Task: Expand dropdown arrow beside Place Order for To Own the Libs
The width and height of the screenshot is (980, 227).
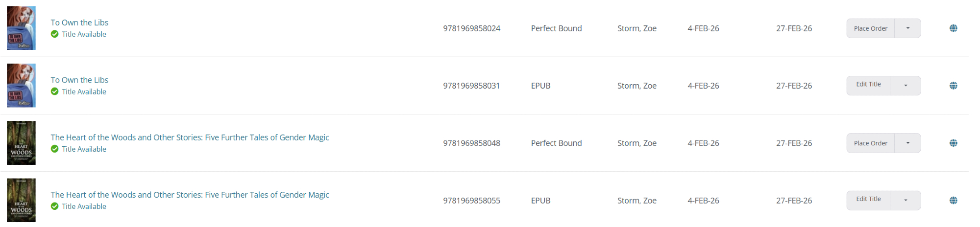Action: point(907,28)
